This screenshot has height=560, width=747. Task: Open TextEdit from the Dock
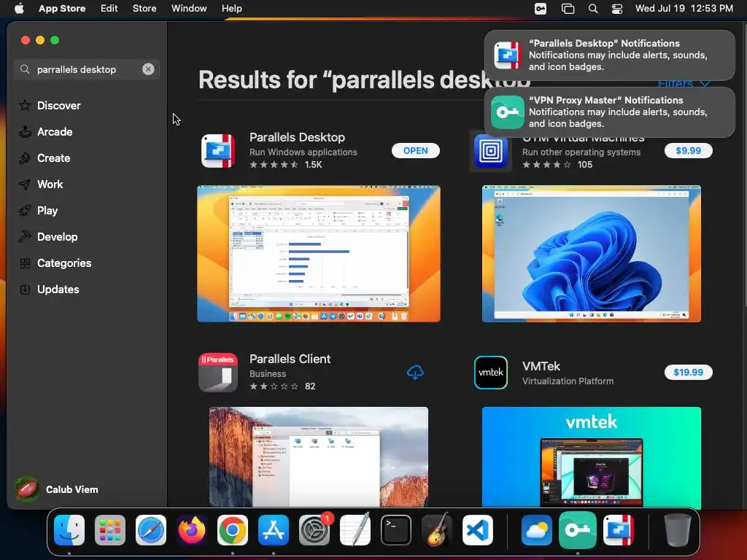coord(355,530)
